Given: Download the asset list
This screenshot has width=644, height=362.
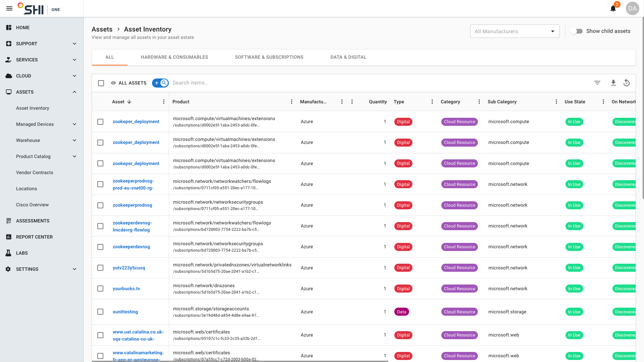Looking at the screenshot, I should click(x=613, y=83).
